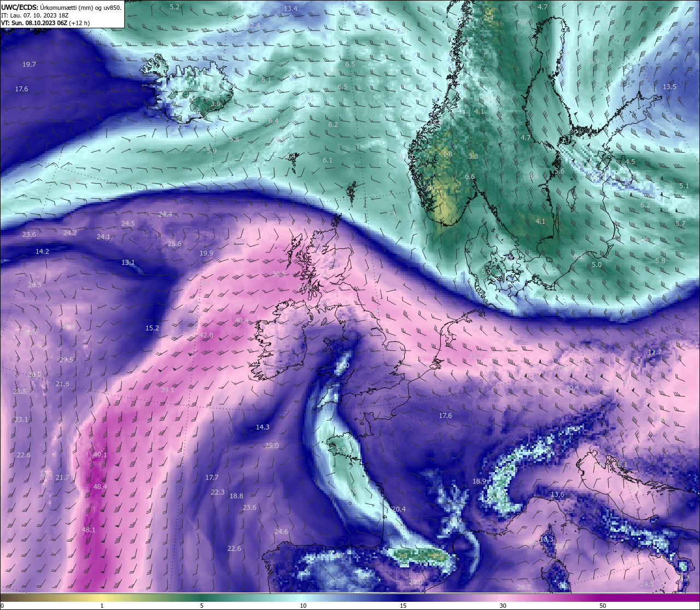
Task: Click the 17.7 value over Biscay approaches
Action: pos(212,478)
